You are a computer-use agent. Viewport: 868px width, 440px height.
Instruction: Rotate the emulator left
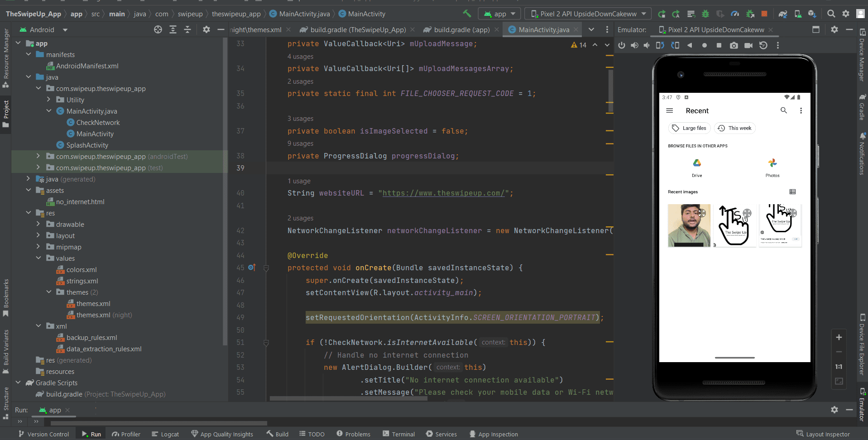(660, 45)
